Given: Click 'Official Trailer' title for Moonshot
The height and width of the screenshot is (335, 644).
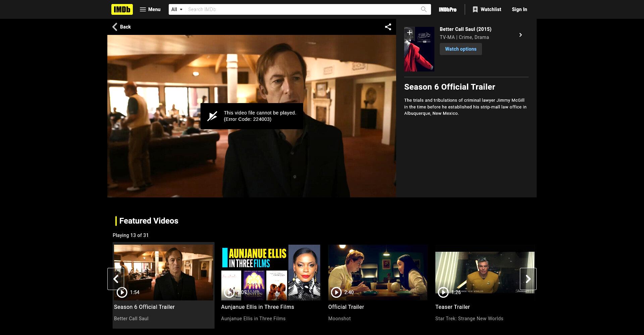Looking at the screenshot, I should pos(346,307).
